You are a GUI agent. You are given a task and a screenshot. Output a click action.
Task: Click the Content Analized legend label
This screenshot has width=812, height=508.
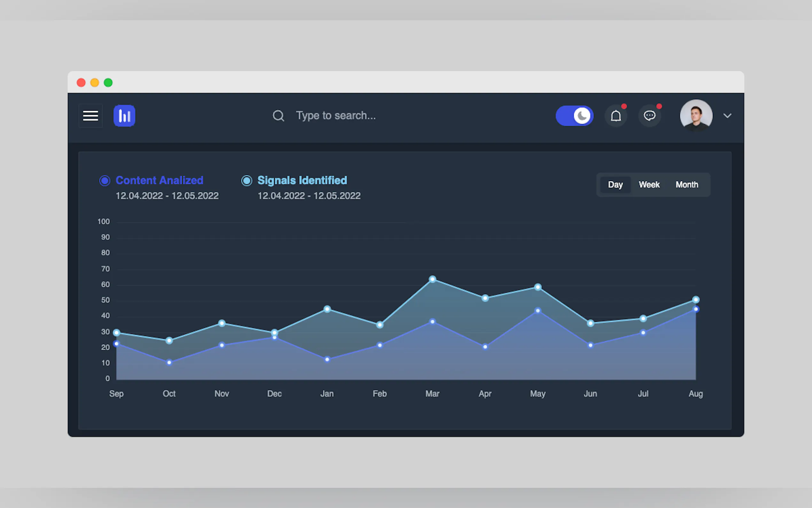pos(160,180)
